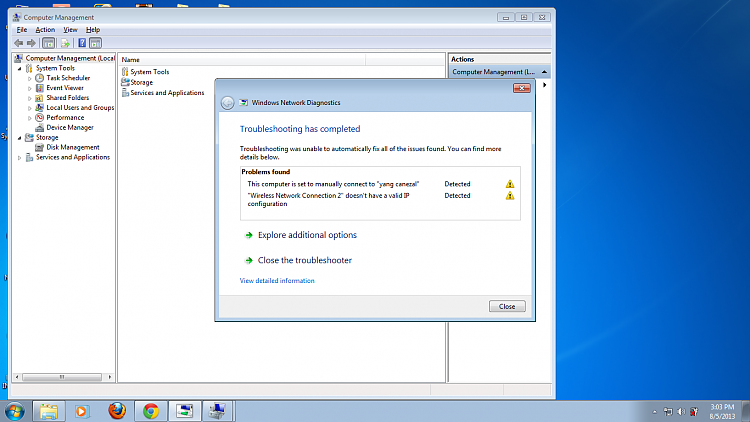This screenshot has width=750, height=422.
Task: Open the Action menu
Action: [x=45, y=30]
